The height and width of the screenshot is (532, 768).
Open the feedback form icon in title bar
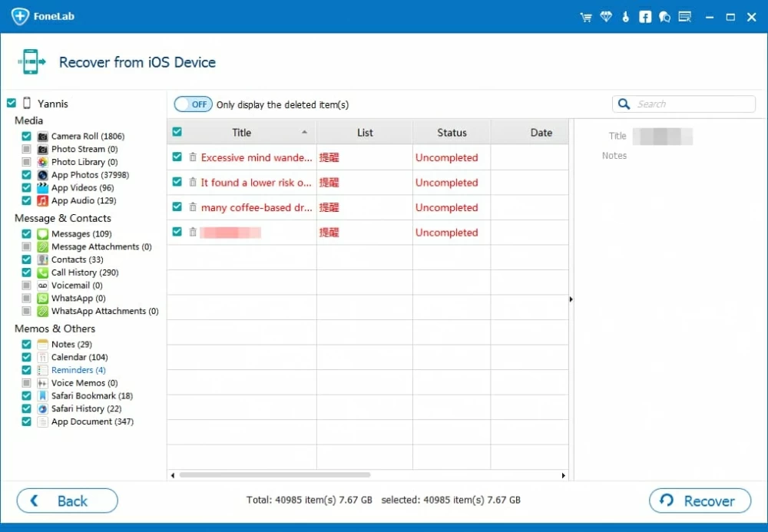[x=685, y=17]
